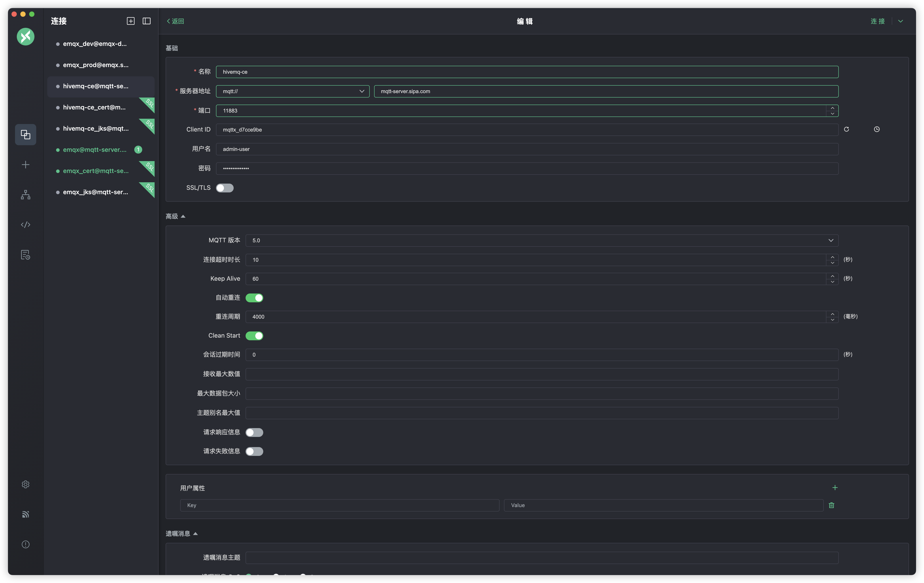Open the mqtt:// protocol dropdown
This screenshot has height=583, width=924.
click(293, 91)
